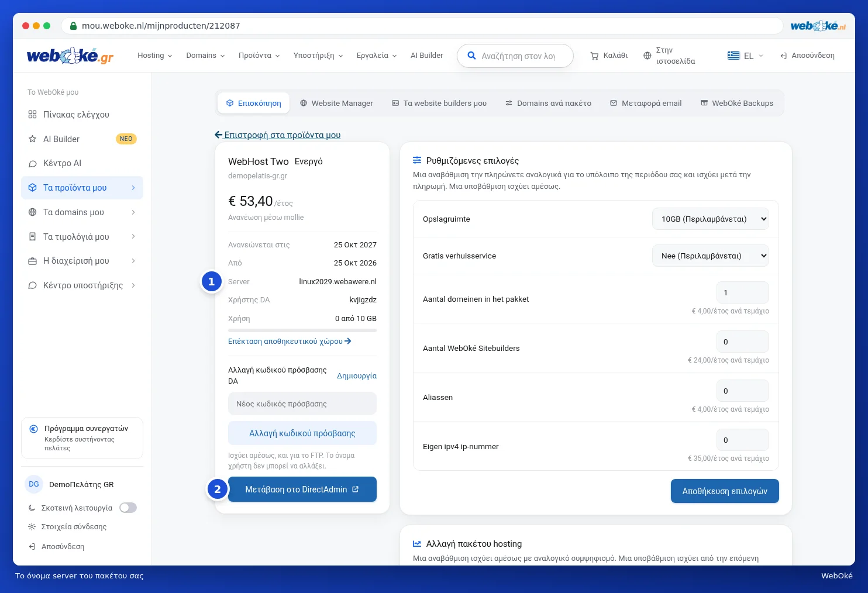
Task: Expand Τα τιμολόγιά μου in sidebar
Action: tap(82, 237)
